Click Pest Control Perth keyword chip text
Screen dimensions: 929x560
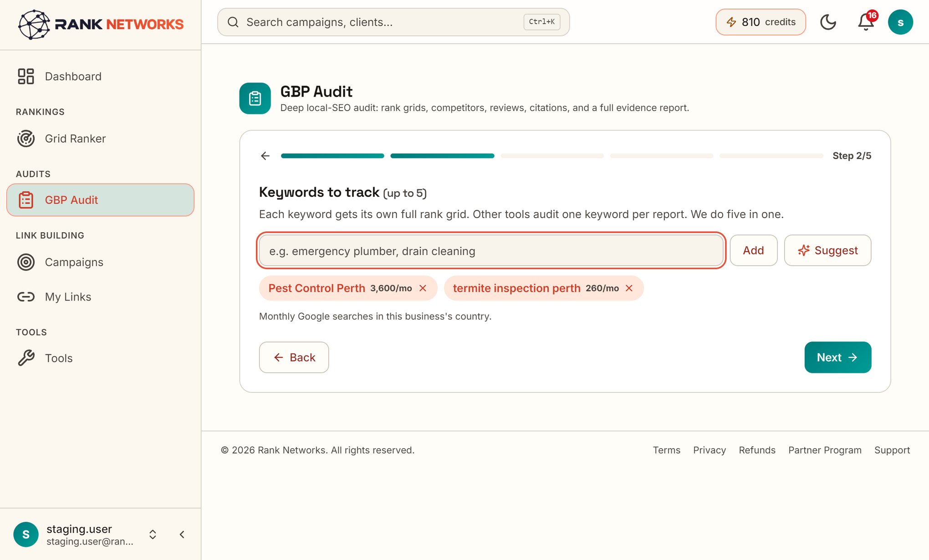pyautogui.click(x=316, y=288)
